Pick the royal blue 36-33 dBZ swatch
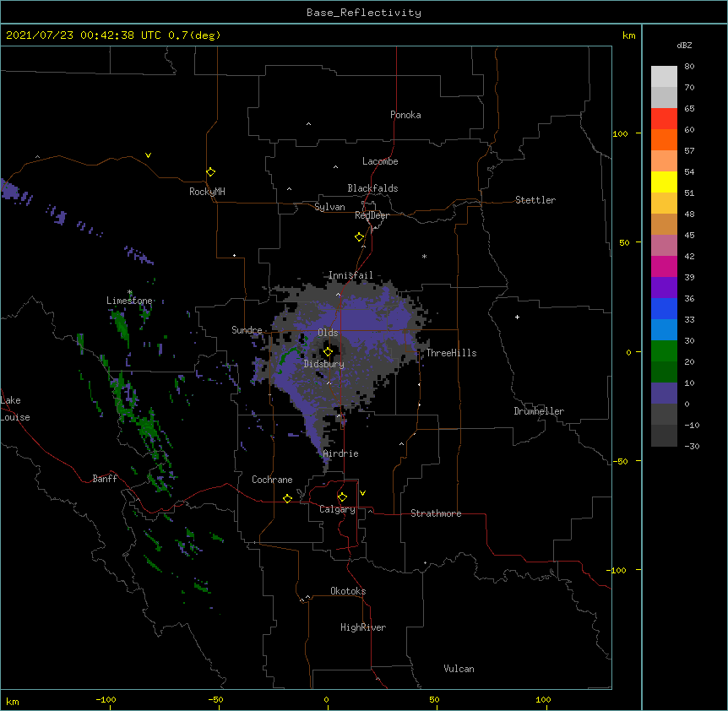 [664, 308]
